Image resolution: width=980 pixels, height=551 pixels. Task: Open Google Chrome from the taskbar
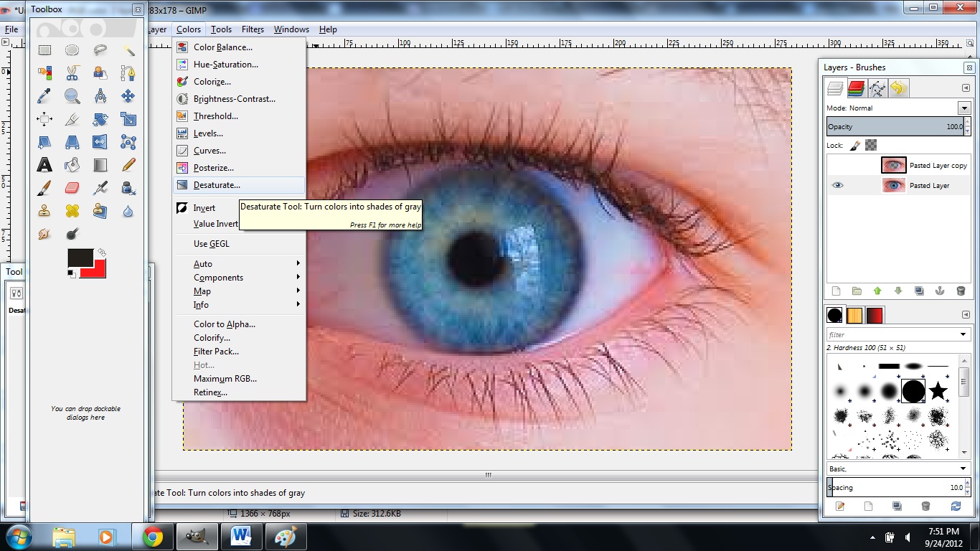[152, 537]
